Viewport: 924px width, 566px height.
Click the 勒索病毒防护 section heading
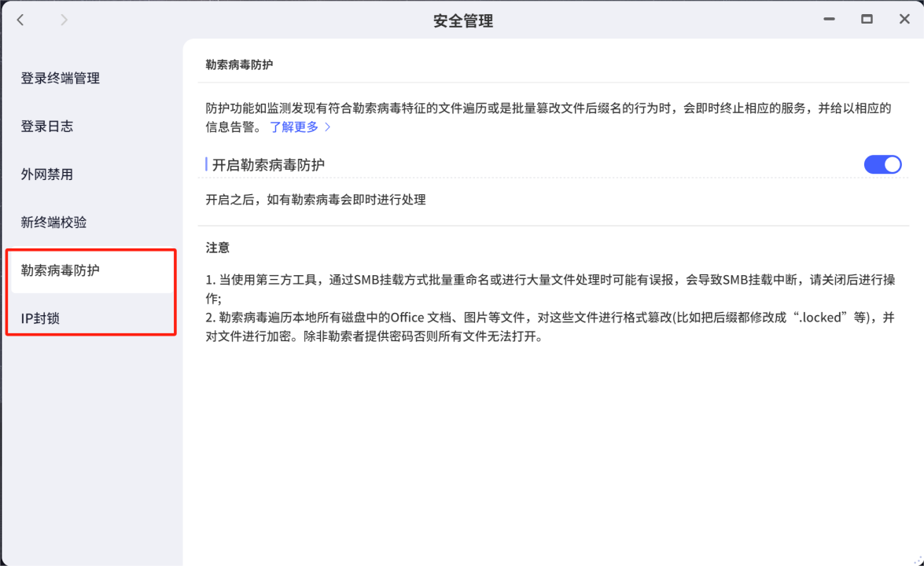point(239,64)
